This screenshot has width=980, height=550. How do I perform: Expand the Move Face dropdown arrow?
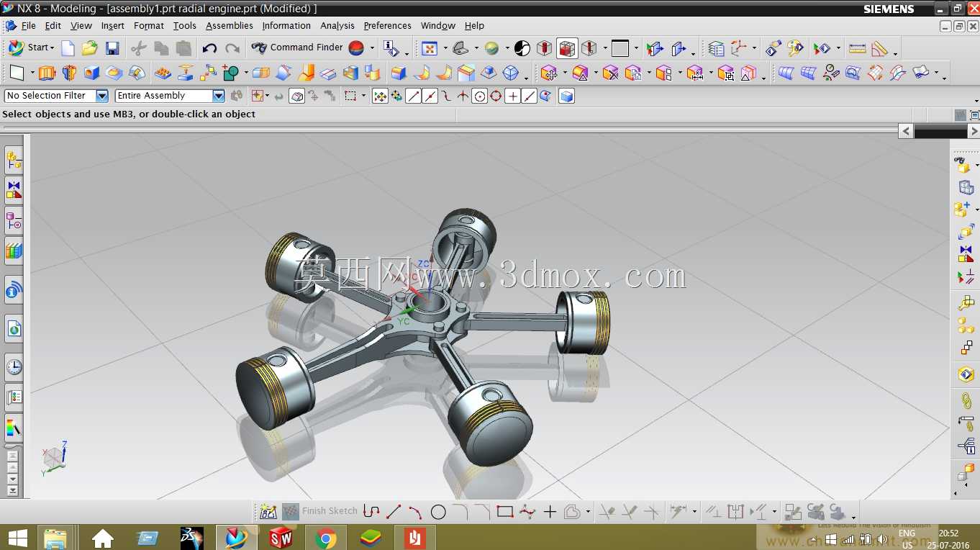pyautogui.click(x=564, y=73)
